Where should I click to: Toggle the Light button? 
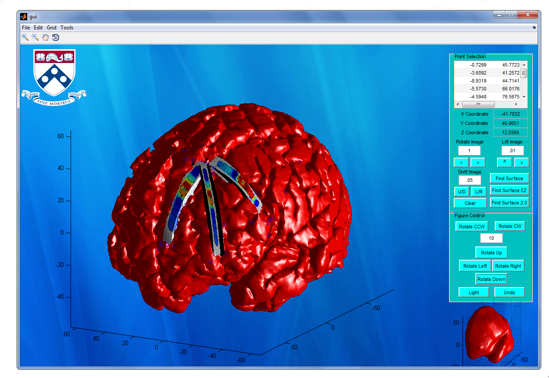(x=474, y=292)
